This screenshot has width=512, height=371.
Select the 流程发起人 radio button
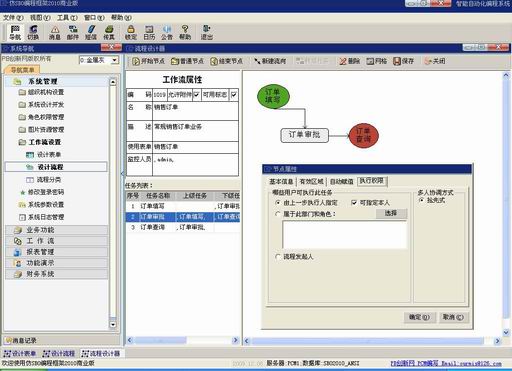[x=278, y=257]
